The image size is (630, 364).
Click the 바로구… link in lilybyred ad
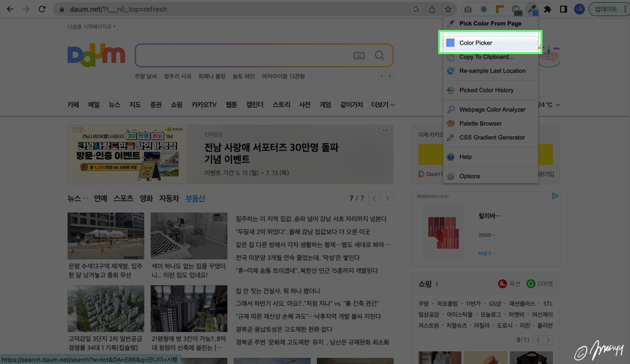coord(487,253)
